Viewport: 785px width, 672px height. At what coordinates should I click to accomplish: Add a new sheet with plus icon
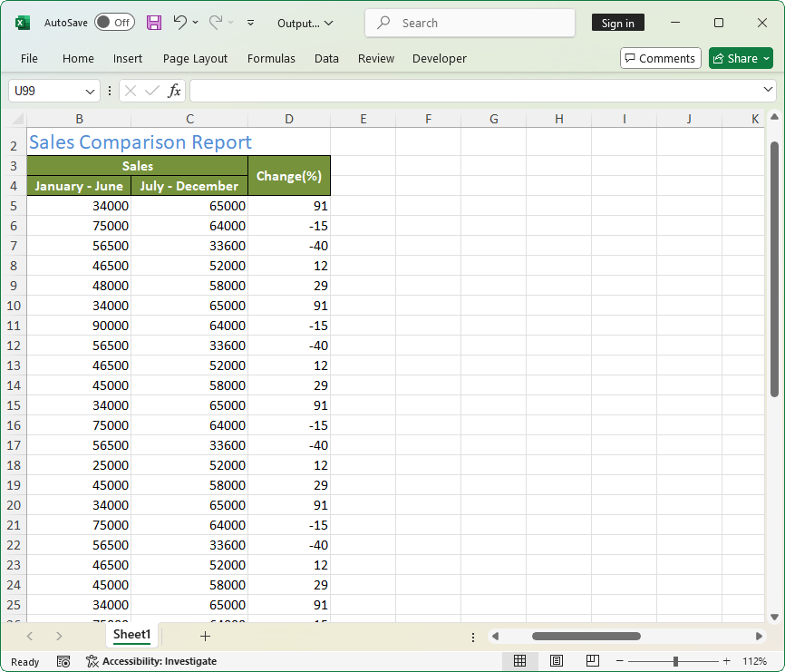pyautogui.click(x=205, y=637)
